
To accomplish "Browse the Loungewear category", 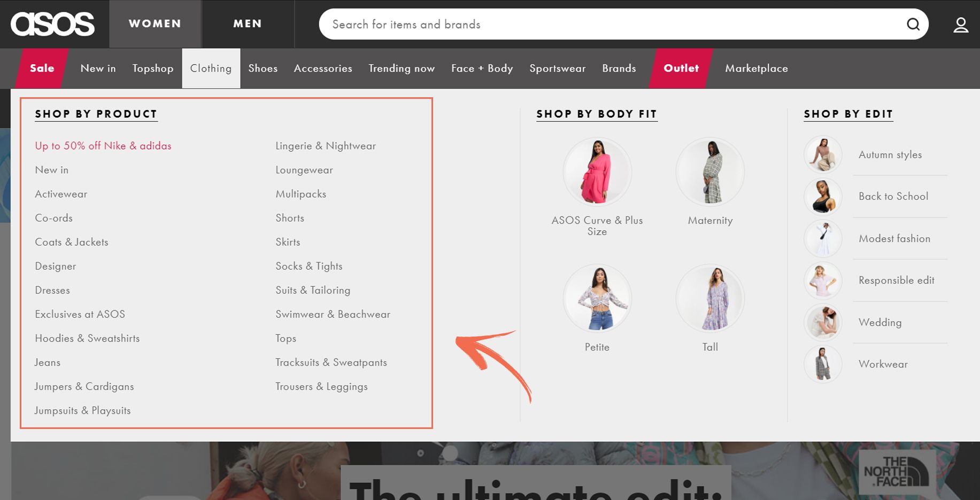I will click(304, 170).
